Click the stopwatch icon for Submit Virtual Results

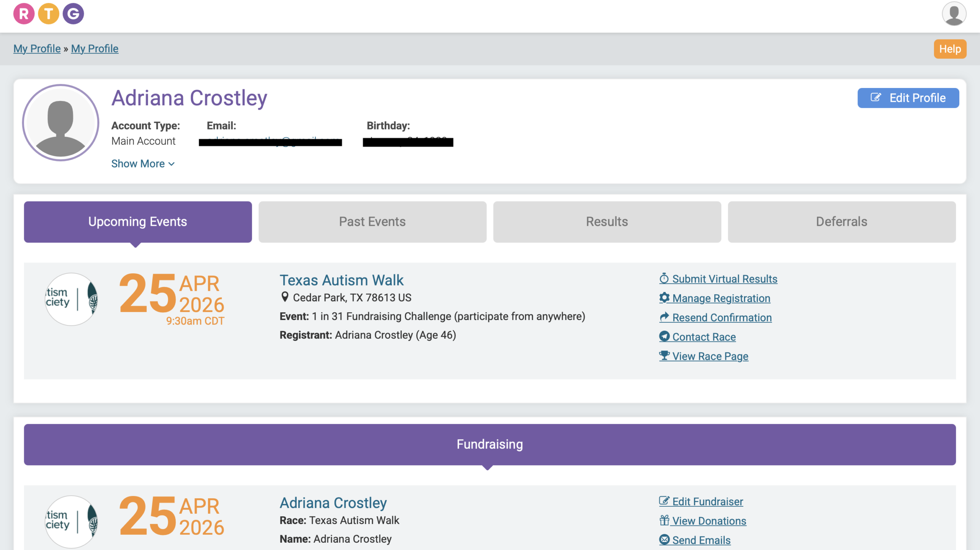click(x=664, y=279)
